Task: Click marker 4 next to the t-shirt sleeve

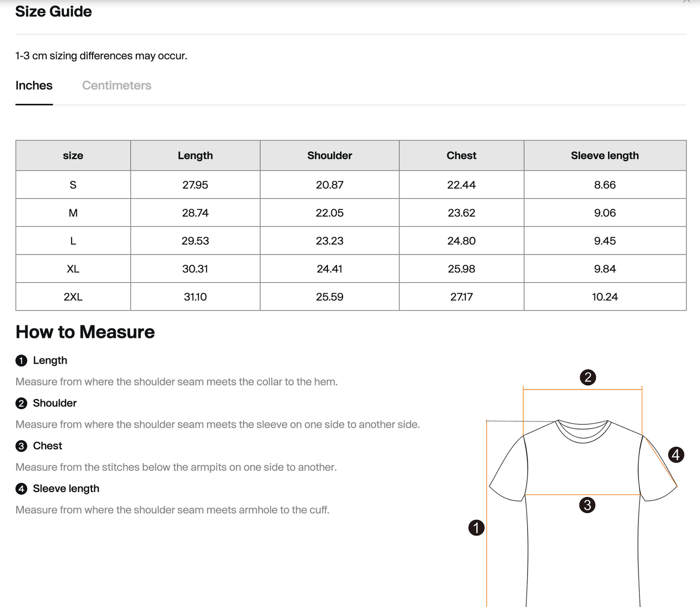Action: pyautogui.click(x=676, y=455)
